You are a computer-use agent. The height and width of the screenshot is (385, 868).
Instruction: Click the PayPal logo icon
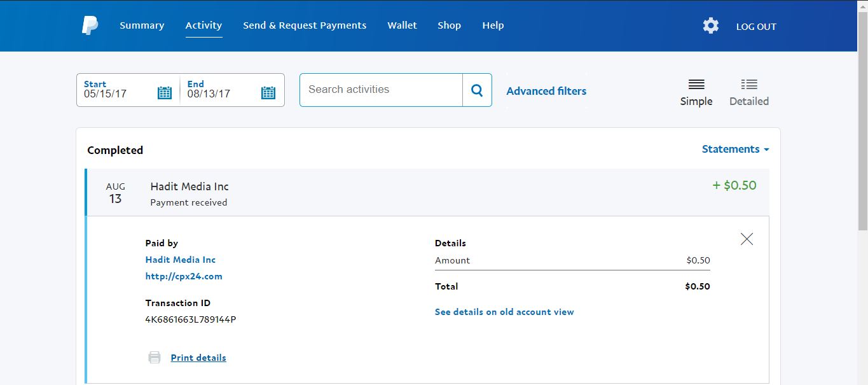pos(90,25)
